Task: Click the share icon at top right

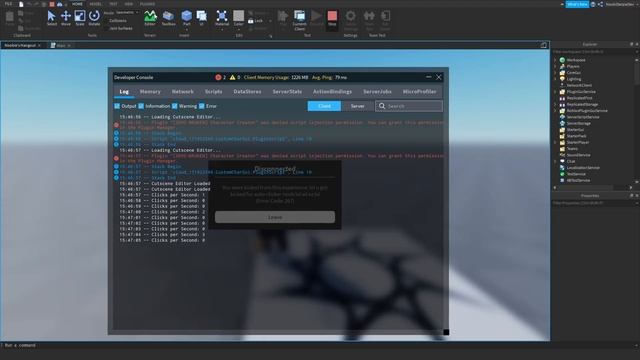Action: pyautogui.click(x=600, y=4)
